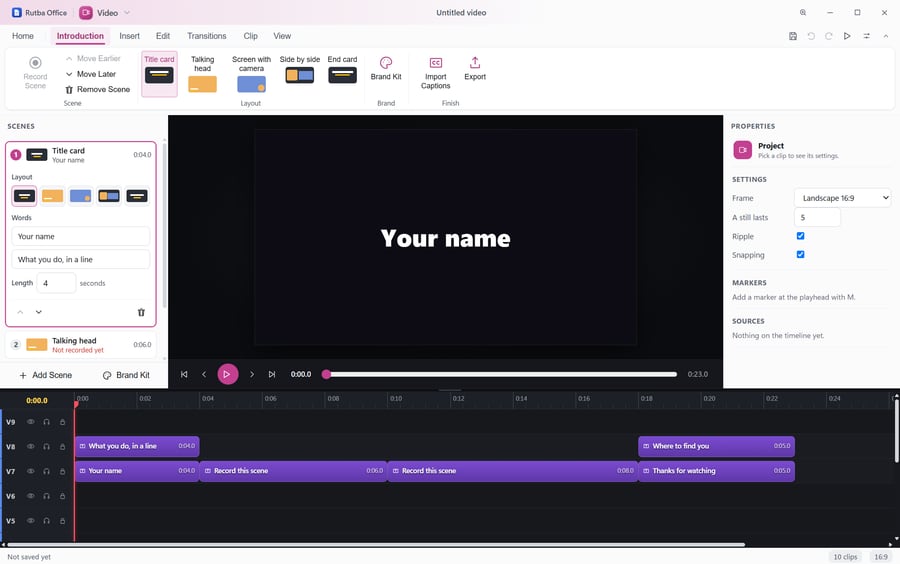Click Move Earlier in the ribbon
900x564 pixels.
click(93, 59)
